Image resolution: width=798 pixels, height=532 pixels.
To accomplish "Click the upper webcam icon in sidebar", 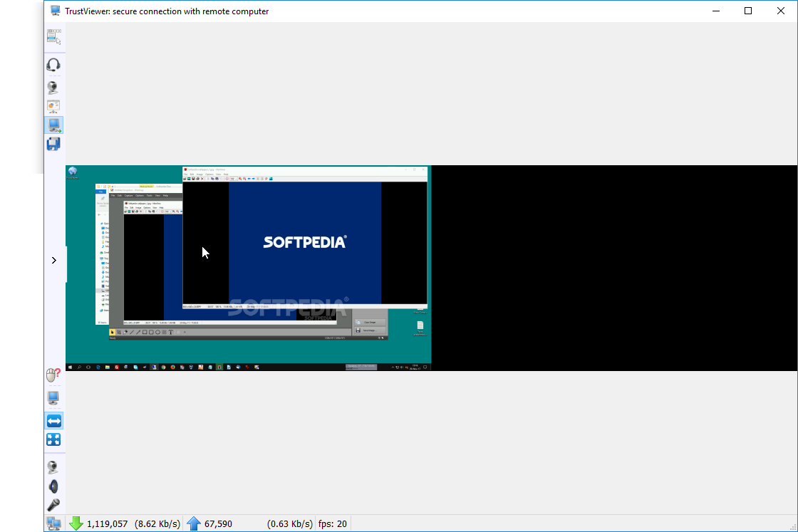I will (x=53, y=88).
